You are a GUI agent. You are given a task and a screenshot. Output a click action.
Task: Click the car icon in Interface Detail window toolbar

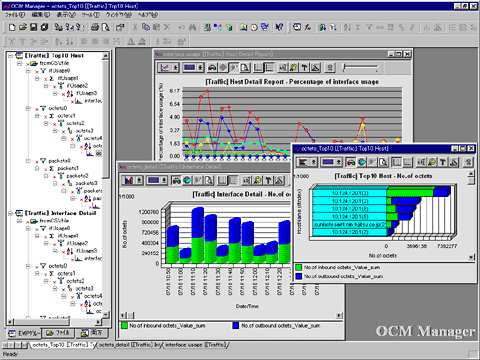(x=176, y=180)
